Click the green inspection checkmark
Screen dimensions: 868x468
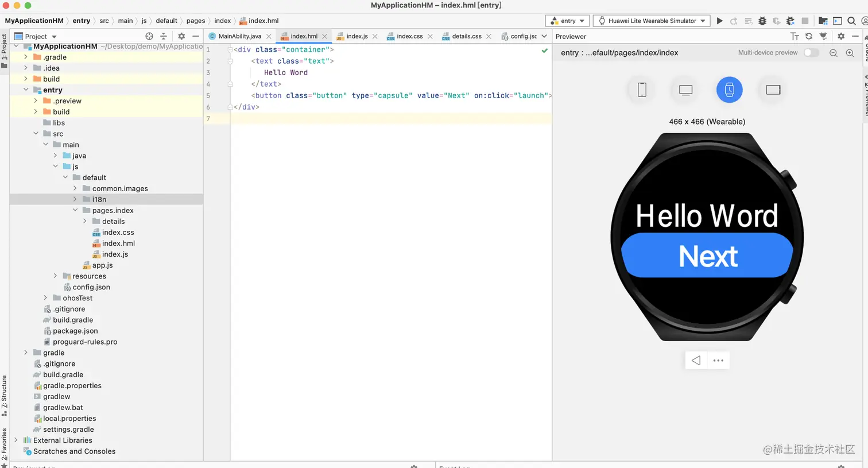[x=544, y=51]
